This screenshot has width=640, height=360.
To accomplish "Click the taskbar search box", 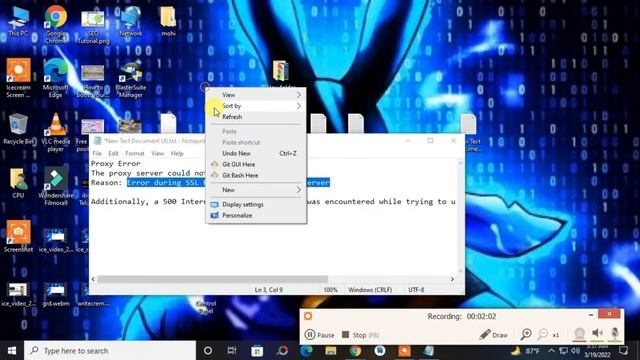I will click(110, 351).
